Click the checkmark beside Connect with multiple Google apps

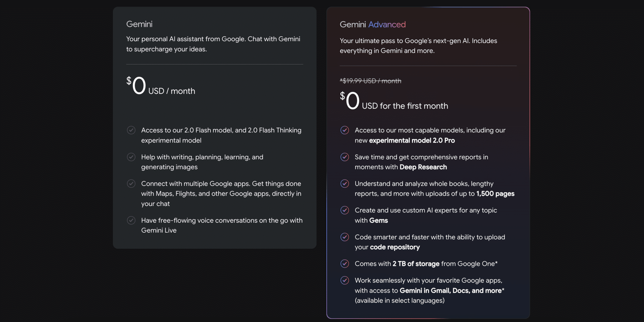131,184
